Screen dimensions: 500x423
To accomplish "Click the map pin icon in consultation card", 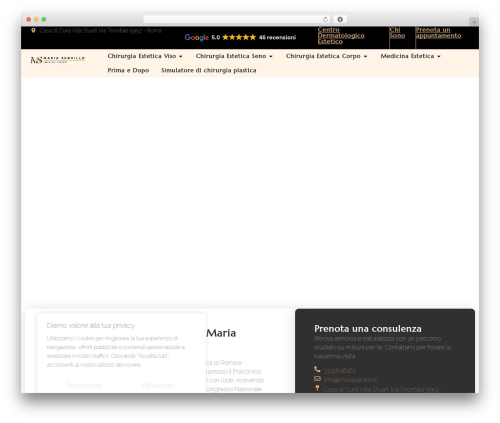I will [x=317, y=388].
